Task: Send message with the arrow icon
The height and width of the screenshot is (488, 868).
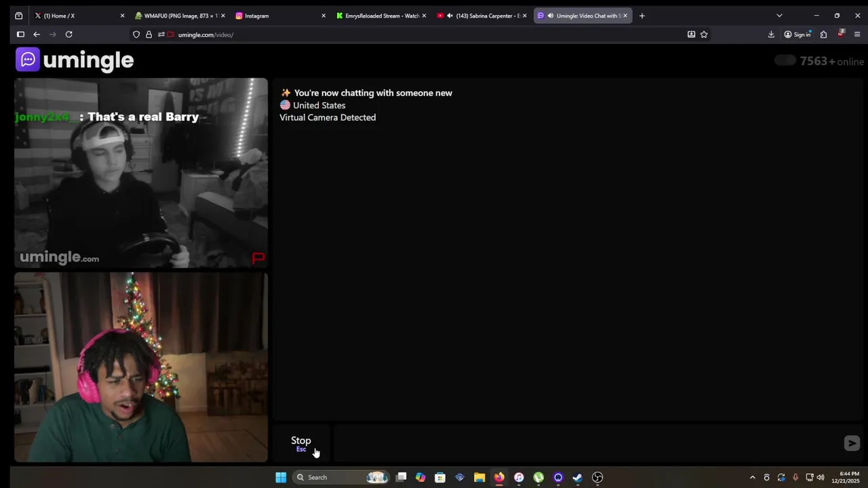Action: (852, 443)
